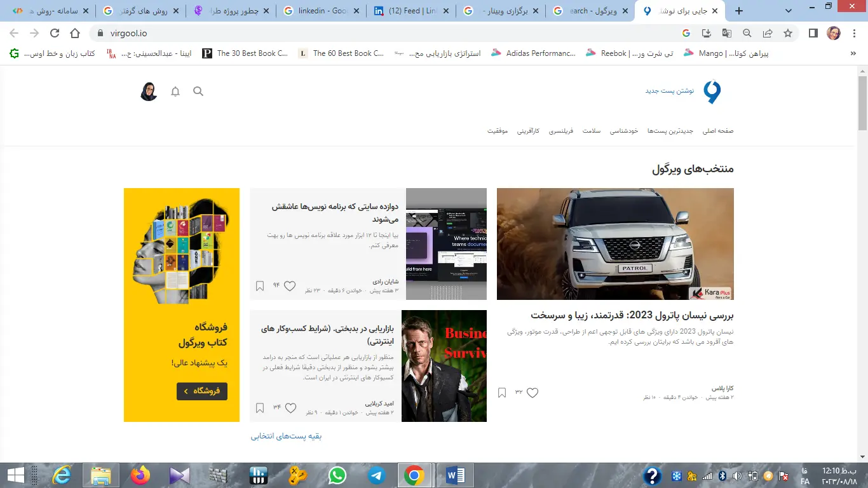This screenshot has height=488, width=868.
Task: Click the browser back arrow
Action: pos(14,33)
